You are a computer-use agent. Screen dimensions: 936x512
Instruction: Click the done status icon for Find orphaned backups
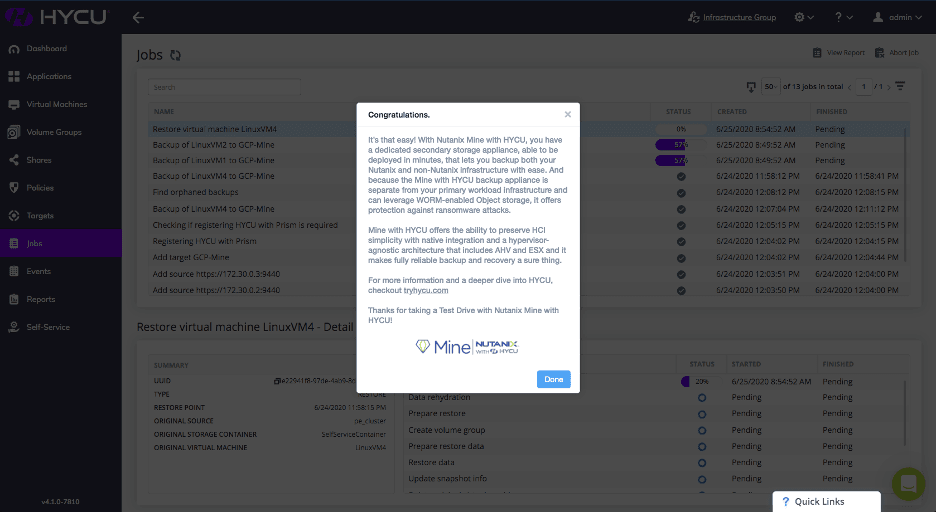click(681, 193)
